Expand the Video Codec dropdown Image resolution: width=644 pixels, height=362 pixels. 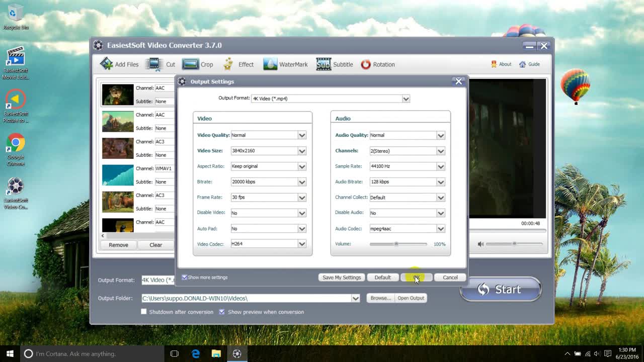pos(302,244)
